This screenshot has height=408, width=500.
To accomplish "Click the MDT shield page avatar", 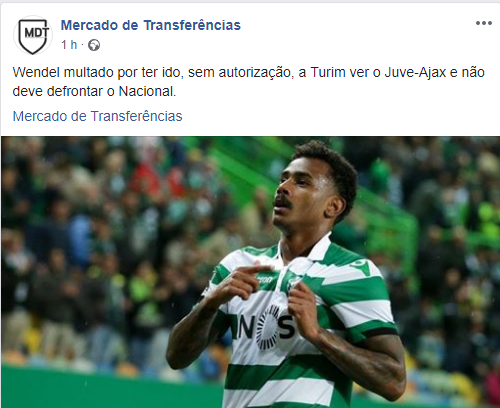I will [33, 35].
